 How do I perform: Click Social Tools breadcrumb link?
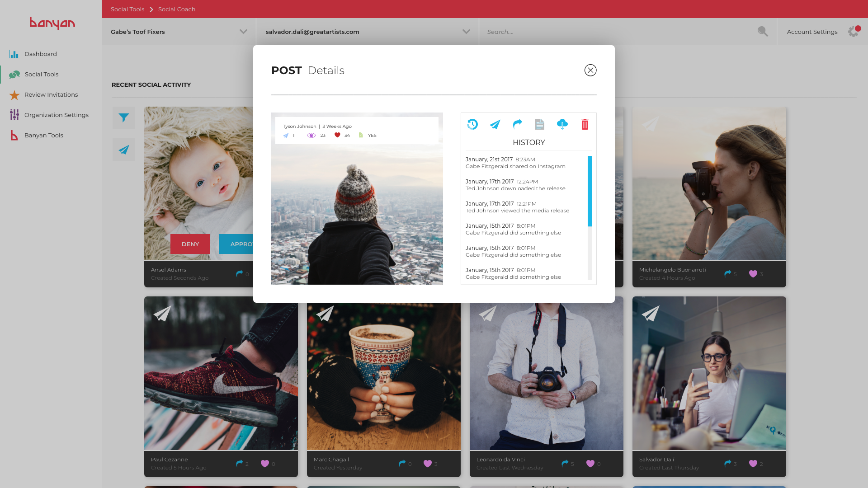127,9
